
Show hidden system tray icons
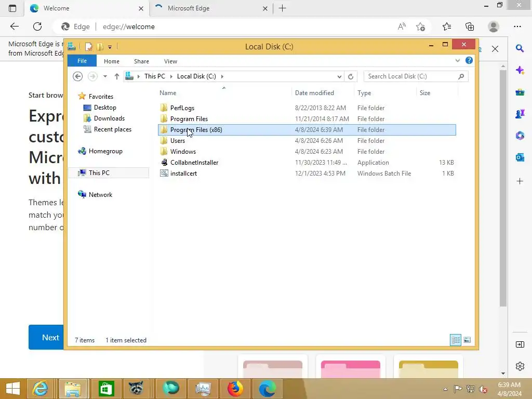coord(445,389)
